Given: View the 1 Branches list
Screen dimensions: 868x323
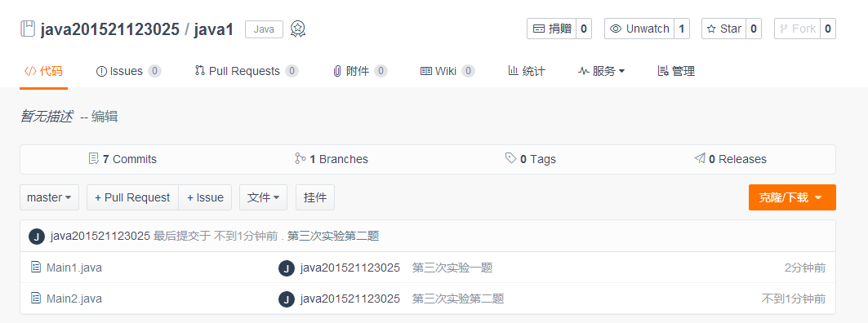Looking at the screenshot, I should tap(332, 159).
